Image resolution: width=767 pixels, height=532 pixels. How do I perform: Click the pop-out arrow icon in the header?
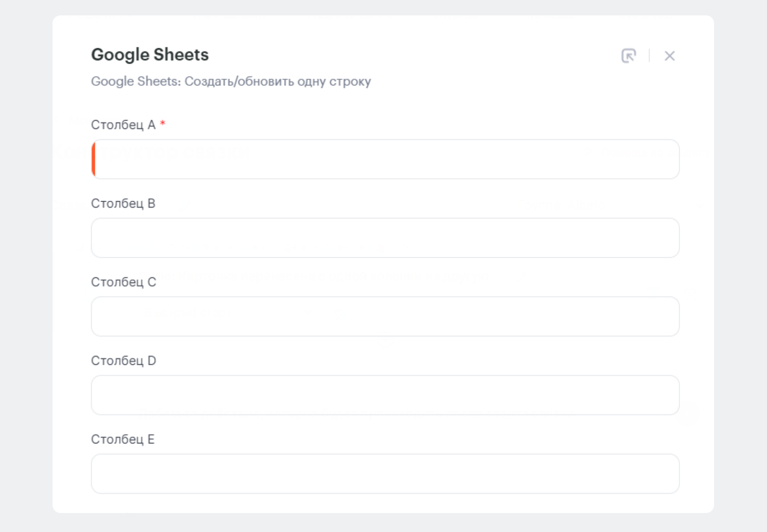[628, 56]
